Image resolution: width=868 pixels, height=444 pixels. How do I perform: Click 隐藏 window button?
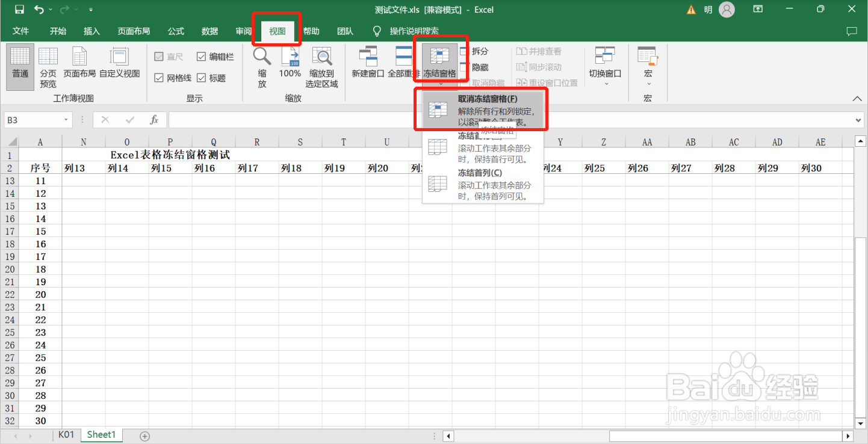[x=475, y=67]
